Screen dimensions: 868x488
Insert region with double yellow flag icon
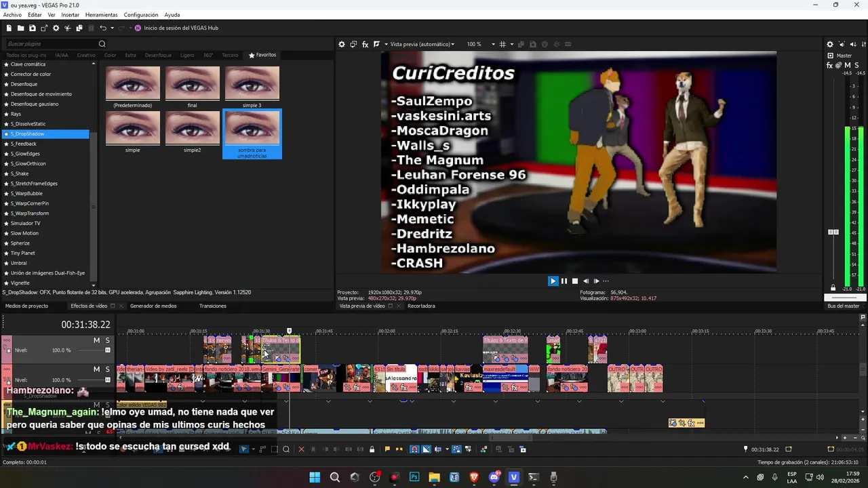(x=399, y=449)
